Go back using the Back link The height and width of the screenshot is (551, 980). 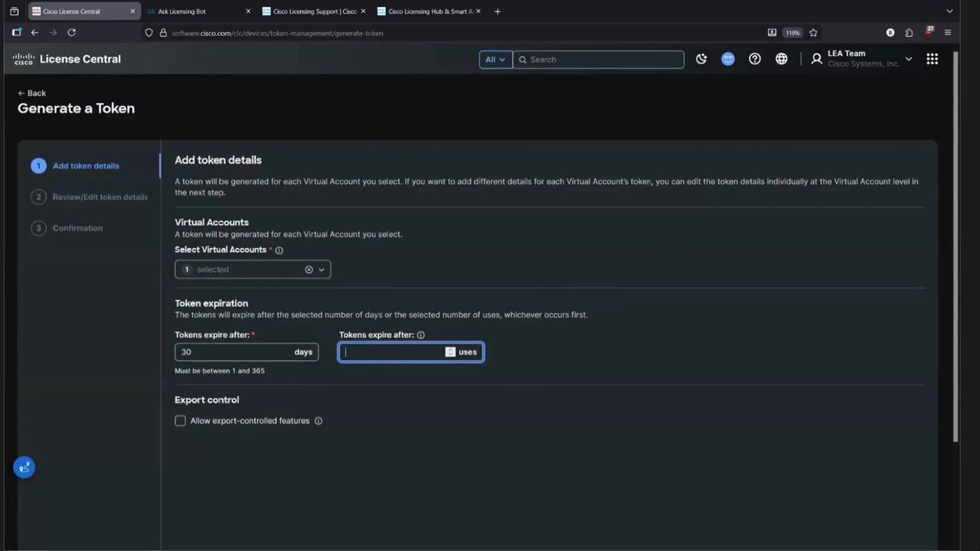coord(32,93)
